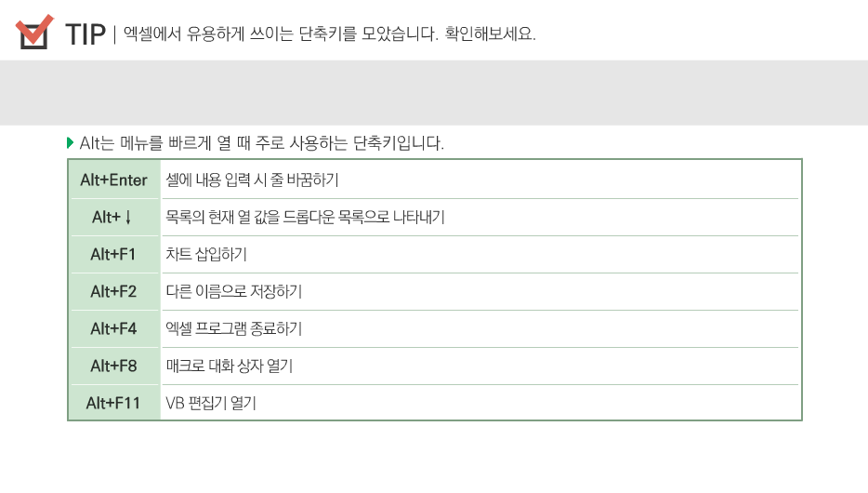Click the '셀에 내용 입력 시 줄 바꿈하기' description
The height and width of the screenshot is (493, 868).
click(x=252, y=180)
